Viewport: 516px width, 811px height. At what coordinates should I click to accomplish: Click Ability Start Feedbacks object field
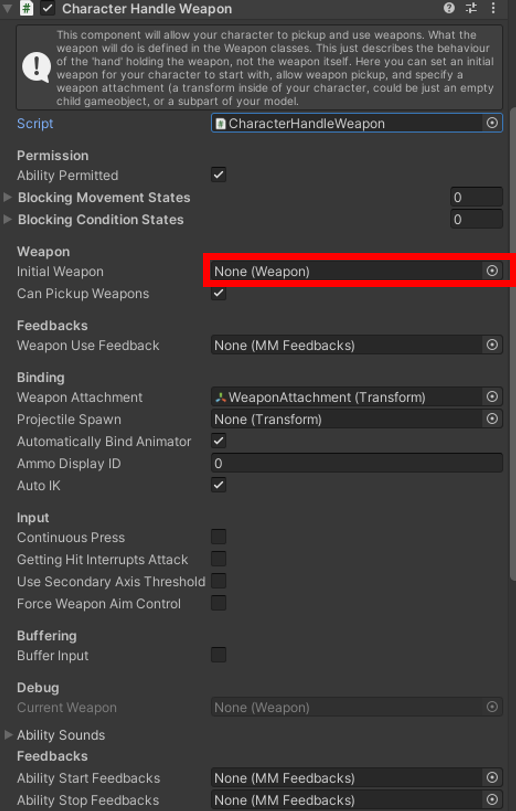pos(357,777)
